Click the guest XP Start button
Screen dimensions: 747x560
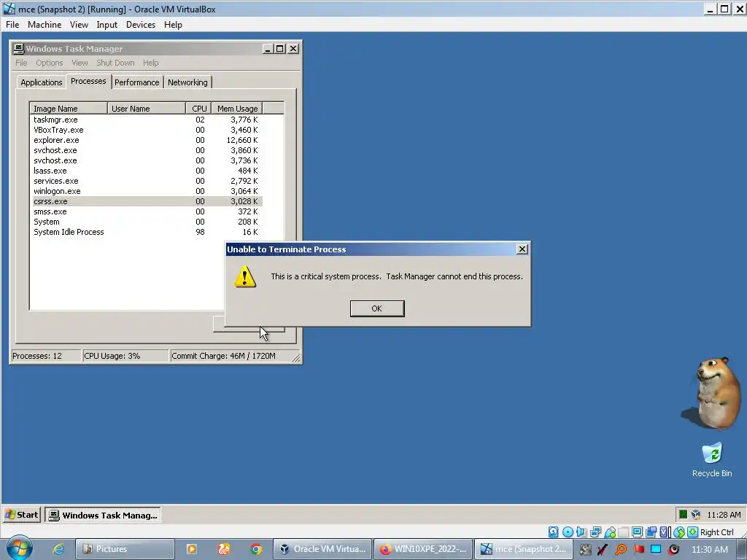[x=21, y=515]
